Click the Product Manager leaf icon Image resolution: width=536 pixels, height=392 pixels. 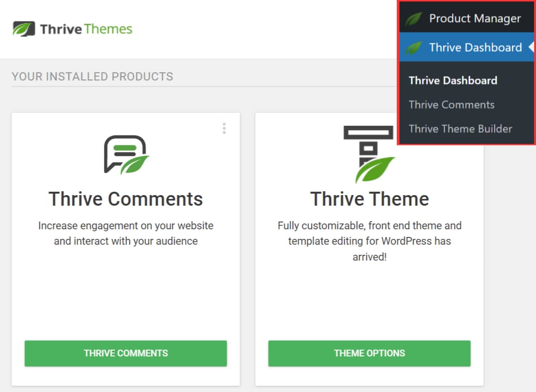pos(414,18)
